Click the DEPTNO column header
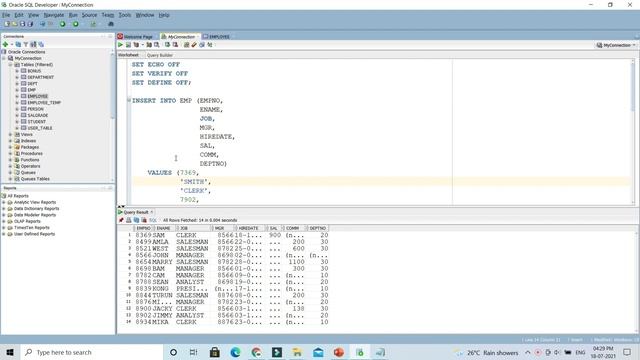 pyautogui.click(x=318, y=228)
